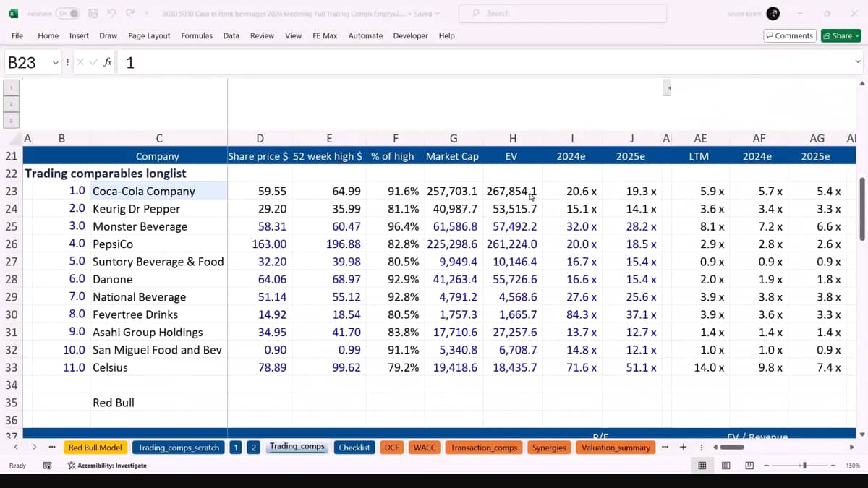Screen dimensions: 868x488
Task: Select the Trading_comps_scratch sheet tab
Action: coord(179,448)
